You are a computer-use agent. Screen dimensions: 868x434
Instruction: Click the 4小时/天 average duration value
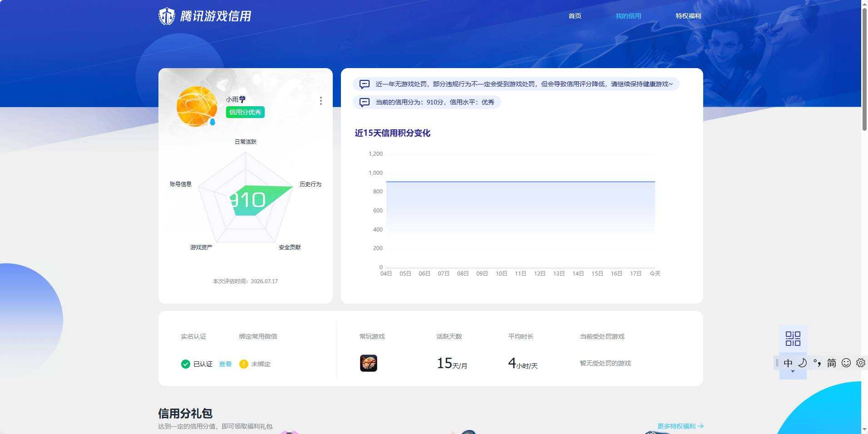(523, 364)
